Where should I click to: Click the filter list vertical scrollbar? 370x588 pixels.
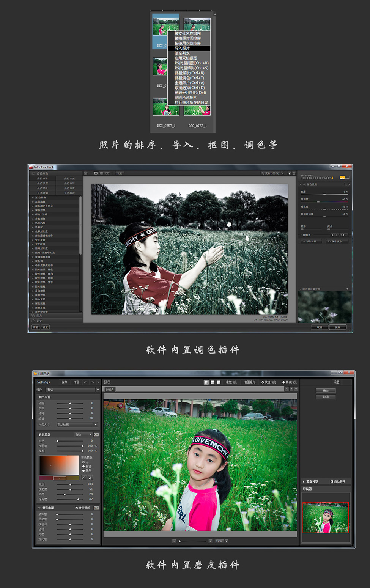tap(80, 226)
